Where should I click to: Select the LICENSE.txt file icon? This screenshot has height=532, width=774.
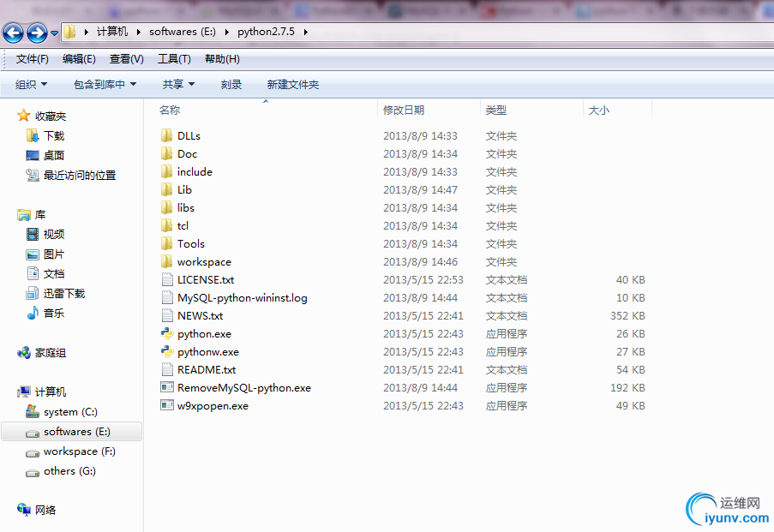point(167,280)
